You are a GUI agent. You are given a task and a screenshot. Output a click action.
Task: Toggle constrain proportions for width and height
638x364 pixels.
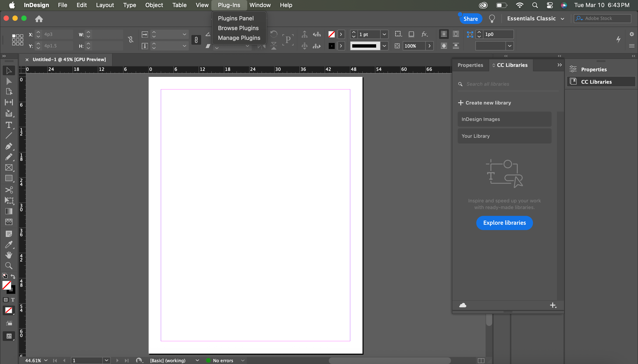point(130,39)
